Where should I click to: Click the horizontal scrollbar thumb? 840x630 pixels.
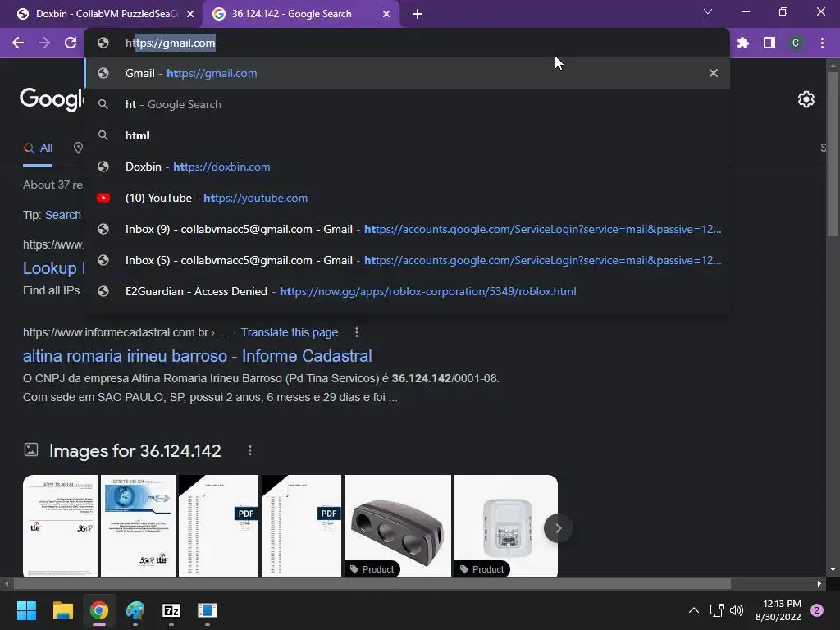point(372,583)
